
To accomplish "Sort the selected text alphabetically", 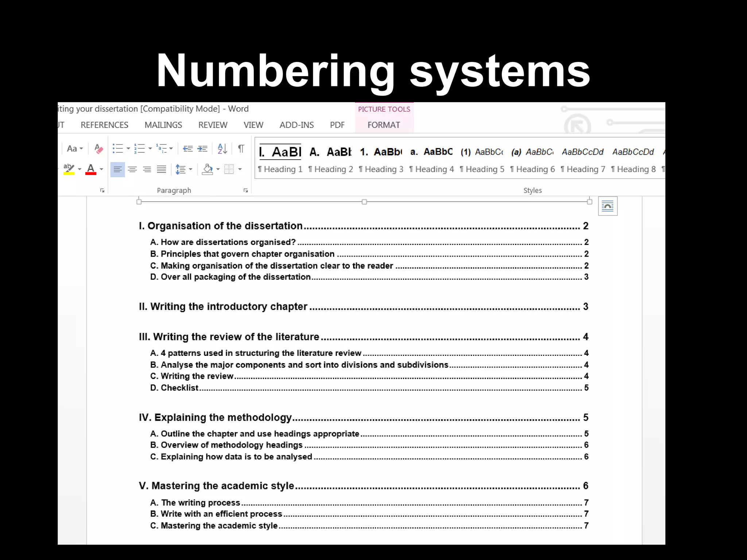I will (222, 149).
